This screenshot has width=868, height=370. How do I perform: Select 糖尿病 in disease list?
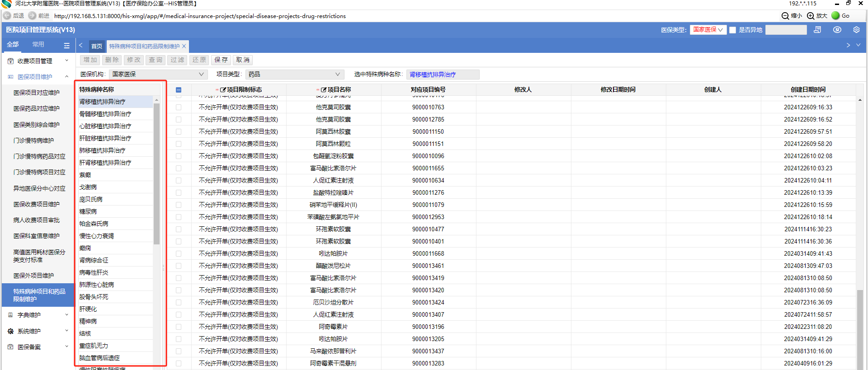115,211
